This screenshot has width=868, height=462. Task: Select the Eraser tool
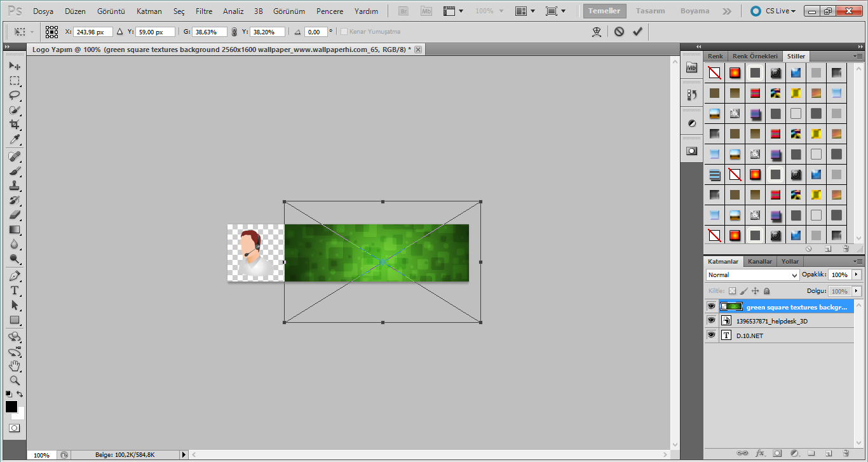(15, 215)
